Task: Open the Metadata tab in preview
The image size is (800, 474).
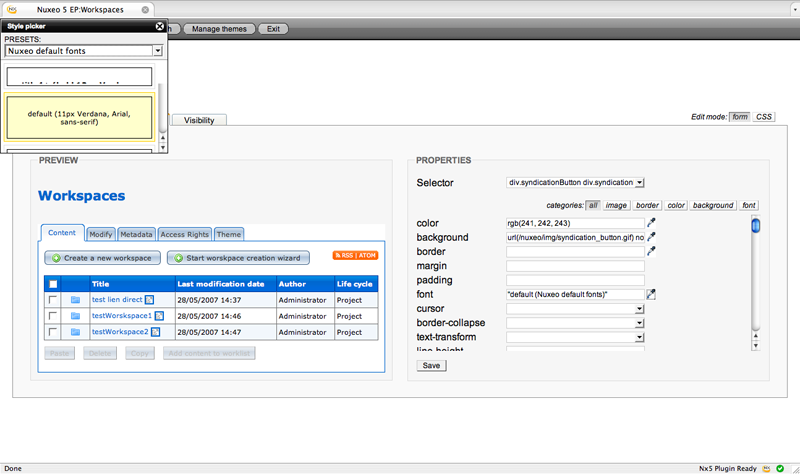Action: [136, 234]
